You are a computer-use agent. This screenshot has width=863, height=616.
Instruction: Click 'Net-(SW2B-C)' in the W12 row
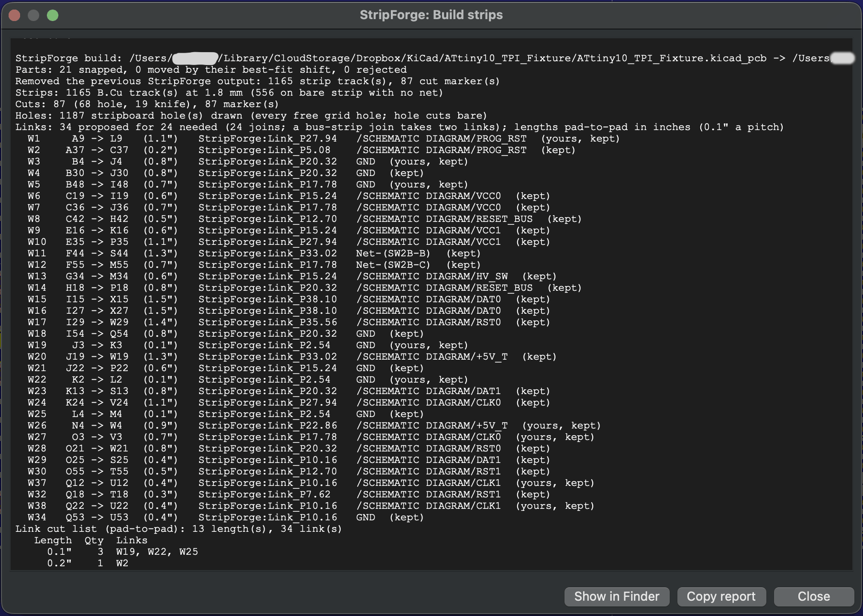[393, 265]
